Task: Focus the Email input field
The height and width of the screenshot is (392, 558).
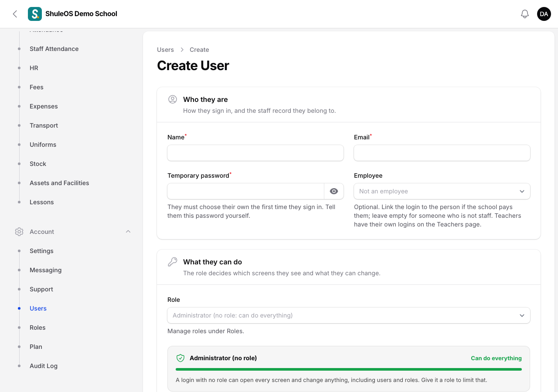Action: pyautogui.click(x=442, y=153)
